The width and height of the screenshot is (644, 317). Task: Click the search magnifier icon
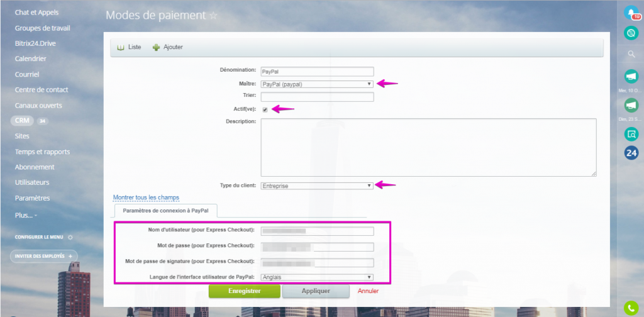(x=631, y=54)
